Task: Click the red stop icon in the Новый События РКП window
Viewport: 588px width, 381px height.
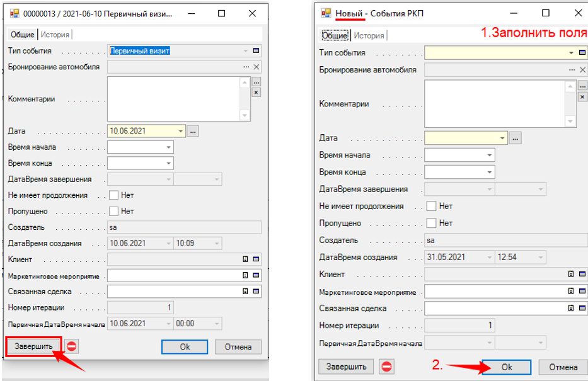Action: (387, 367)
